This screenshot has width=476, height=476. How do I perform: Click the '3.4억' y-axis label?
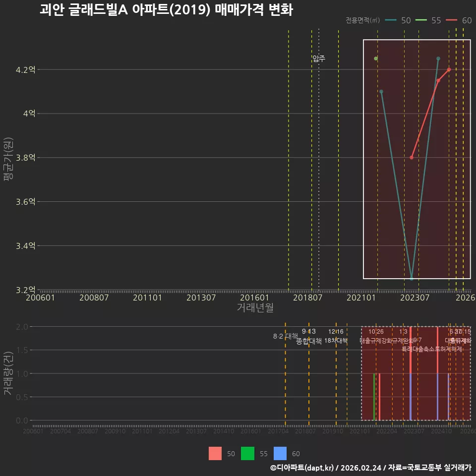[x=25, y=245]
